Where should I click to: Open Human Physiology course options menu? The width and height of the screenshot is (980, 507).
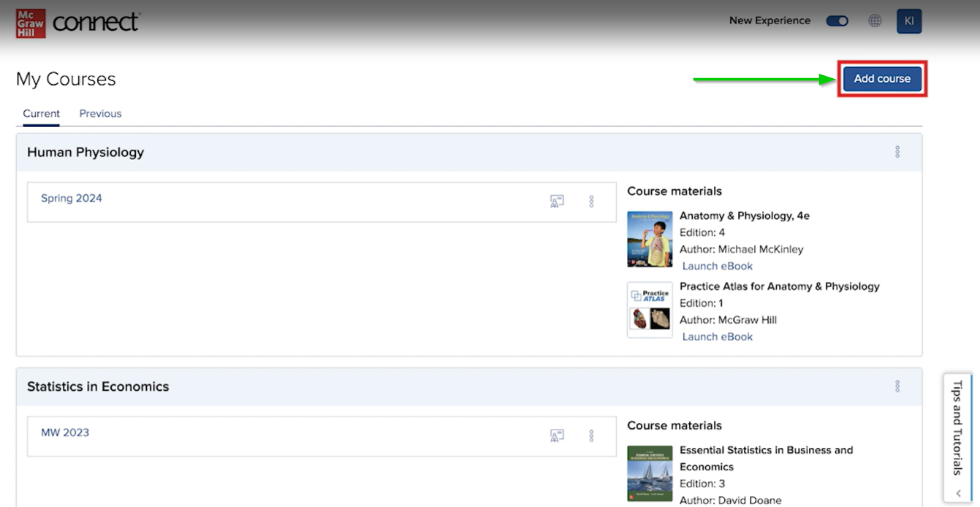[x=897, y=152]
